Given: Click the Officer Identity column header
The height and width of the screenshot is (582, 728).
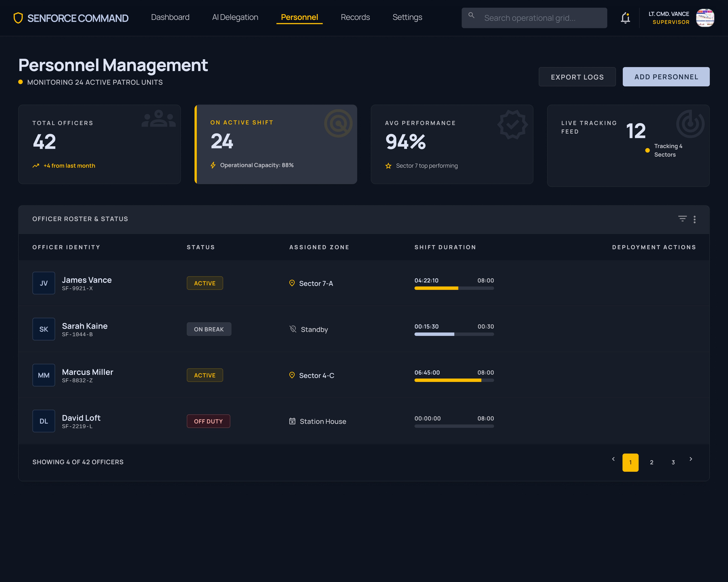Looking at the screenshot, I should point(66,247).
